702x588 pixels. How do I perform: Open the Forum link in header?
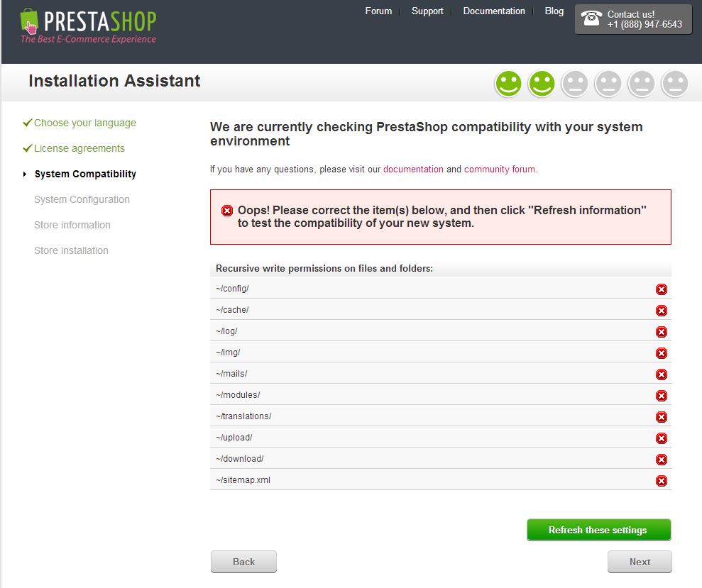click(x=378, y=11)
